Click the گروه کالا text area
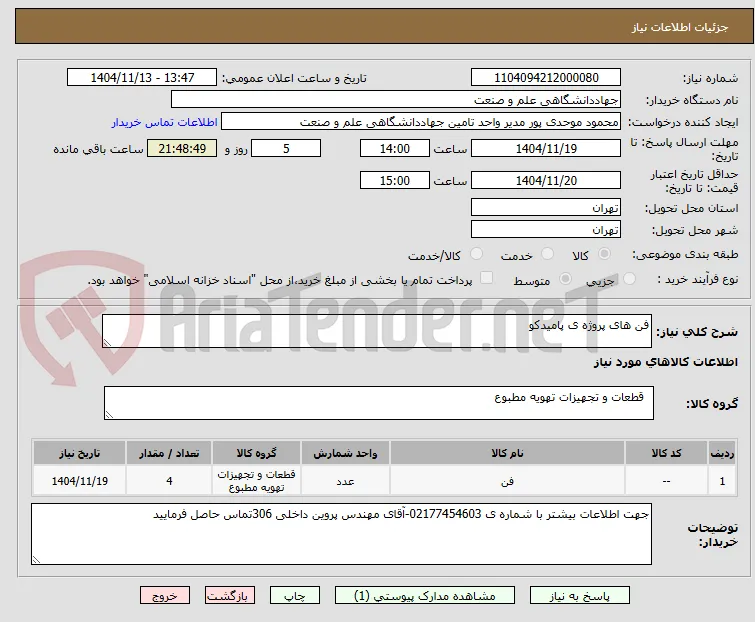 379,403
